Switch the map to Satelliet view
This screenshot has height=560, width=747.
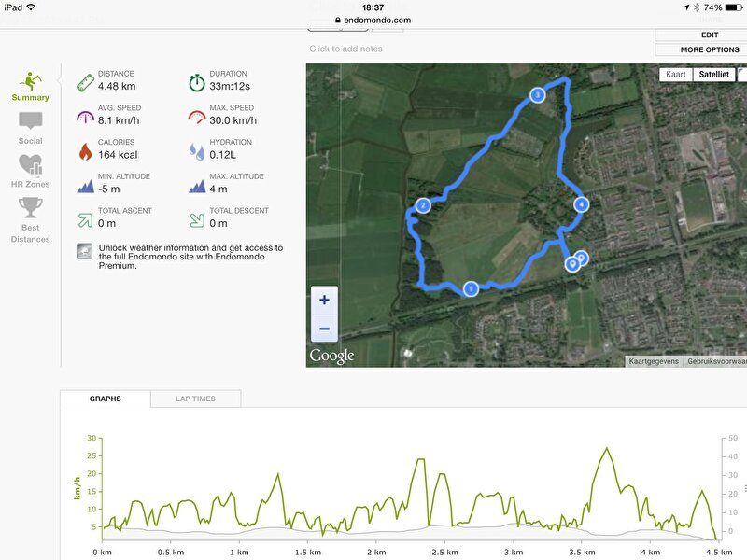tap(713, 74)
